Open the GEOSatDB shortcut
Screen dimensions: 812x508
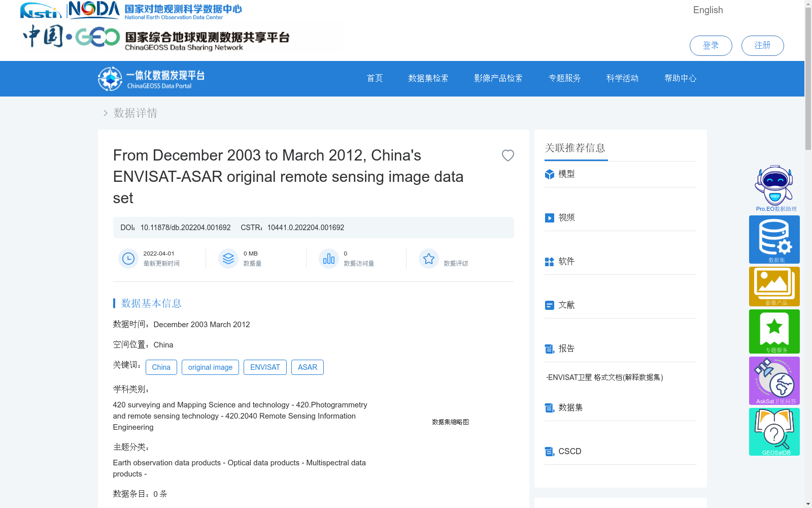point(774,432)
